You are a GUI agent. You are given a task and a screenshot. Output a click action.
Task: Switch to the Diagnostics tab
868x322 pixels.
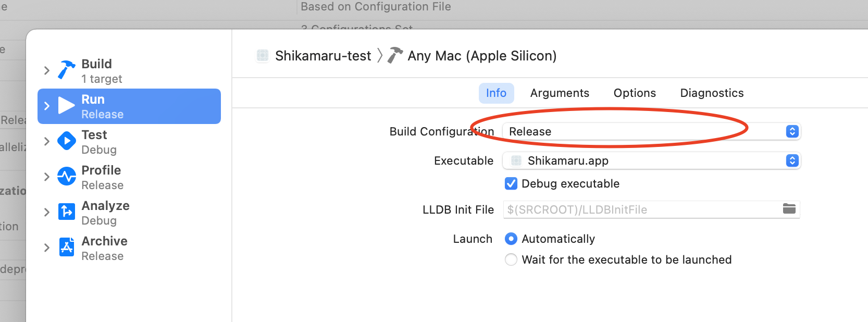[x=712, y=93]
